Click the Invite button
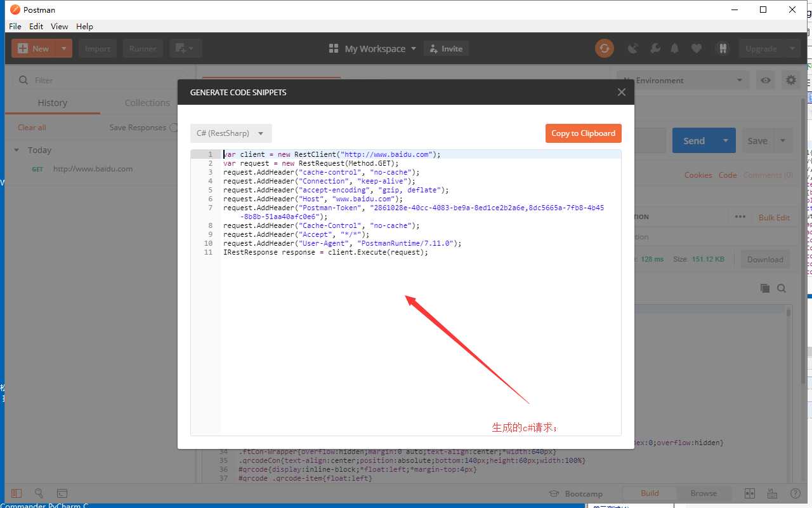Image resolution: width=812 pixels, height=508 pixels. tap(447, 48)
